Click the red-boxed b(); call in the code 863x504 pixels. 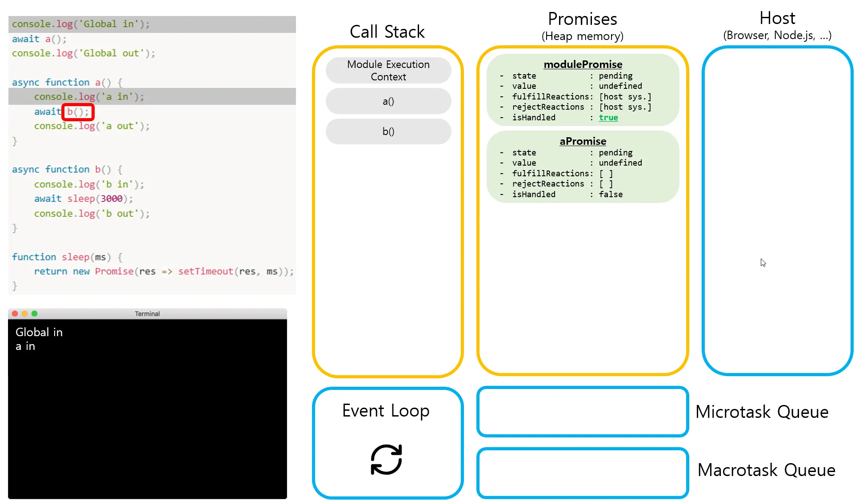[x=78, y=112]
